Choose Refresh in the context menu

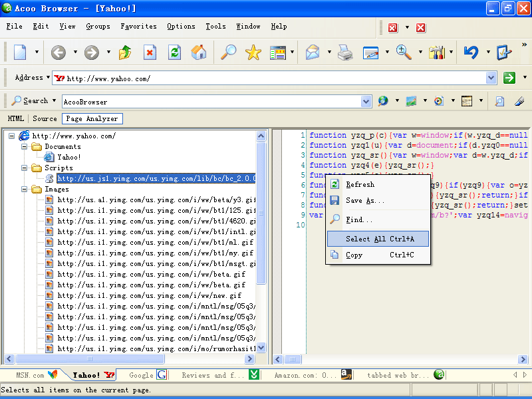click(x=378, y=185)
